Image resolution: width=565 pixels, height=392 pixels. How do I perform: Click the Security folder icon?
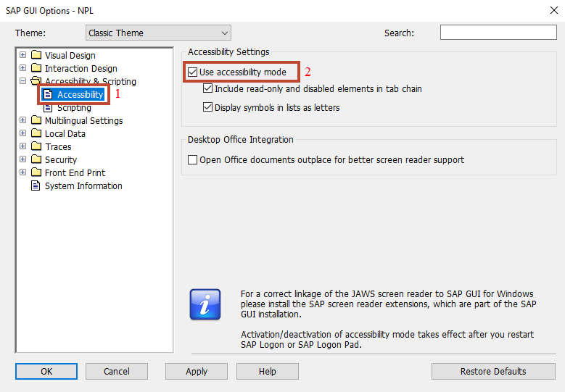[x=36, y=159]
